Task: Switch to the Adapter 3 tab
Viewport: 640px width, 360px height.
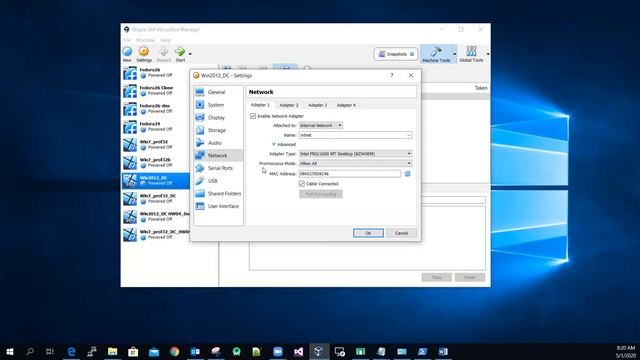Action: pyautogui.click(x=317, y=105)
